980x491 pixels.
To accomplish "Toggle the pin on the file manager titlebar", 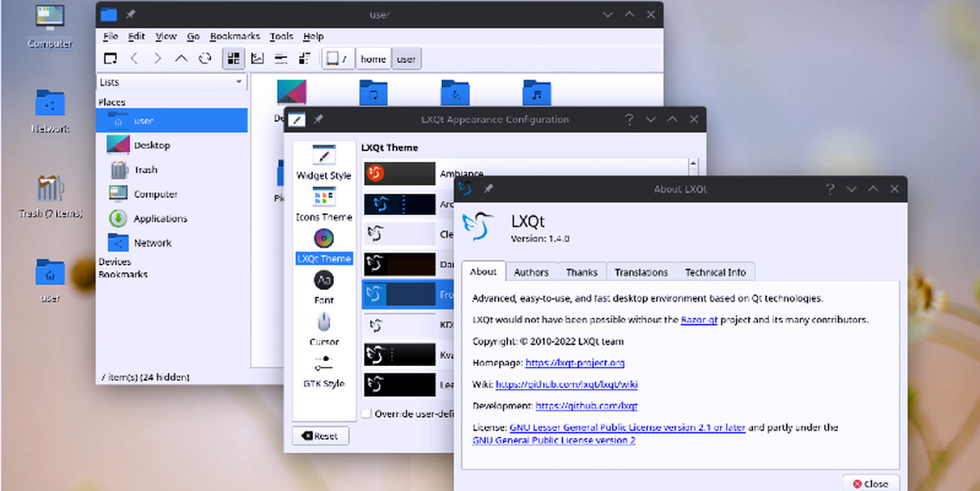I will (x=131, y=15).
